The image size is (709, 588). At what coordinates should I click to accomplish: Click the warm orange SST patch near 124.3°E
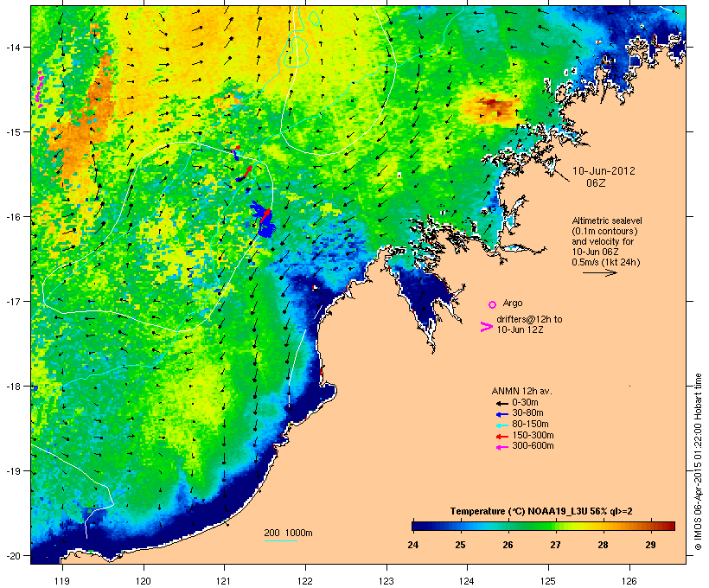(493, 109)
